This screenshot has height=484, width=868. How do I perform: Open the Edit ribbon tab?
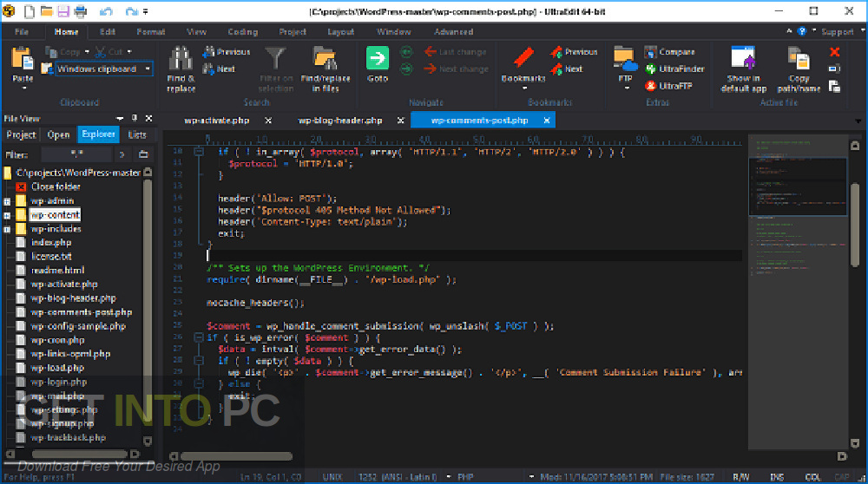pyautogui.click(x=108, y=31)
